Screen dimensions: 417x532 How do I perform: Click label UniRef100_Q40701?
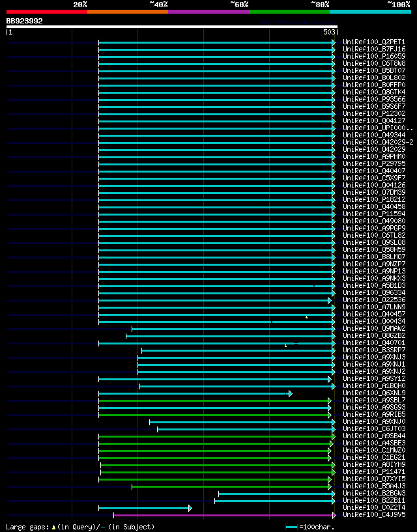click(374, 343)
